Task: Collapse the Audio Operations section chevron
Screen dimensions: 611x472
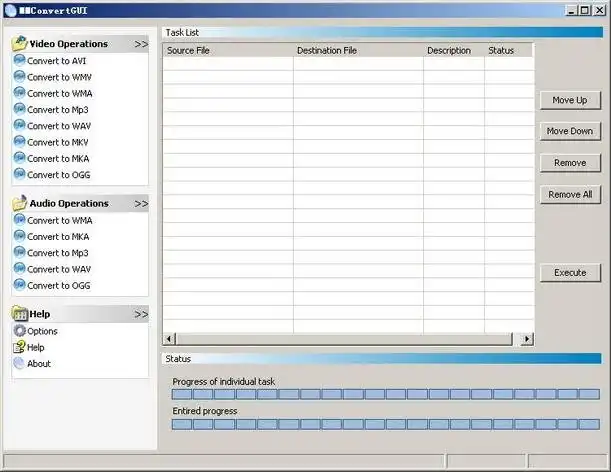Action: click(x=141, y=203)
